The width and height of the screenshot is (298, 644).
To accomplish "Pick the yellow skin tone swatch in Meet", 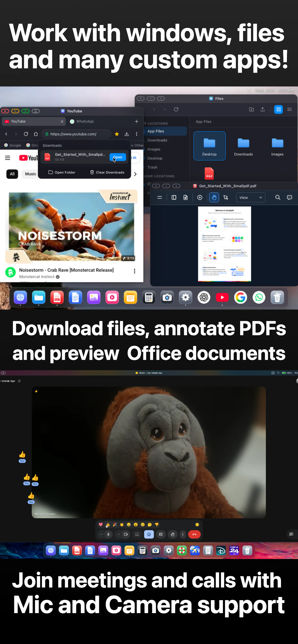I will coord(197,524).
